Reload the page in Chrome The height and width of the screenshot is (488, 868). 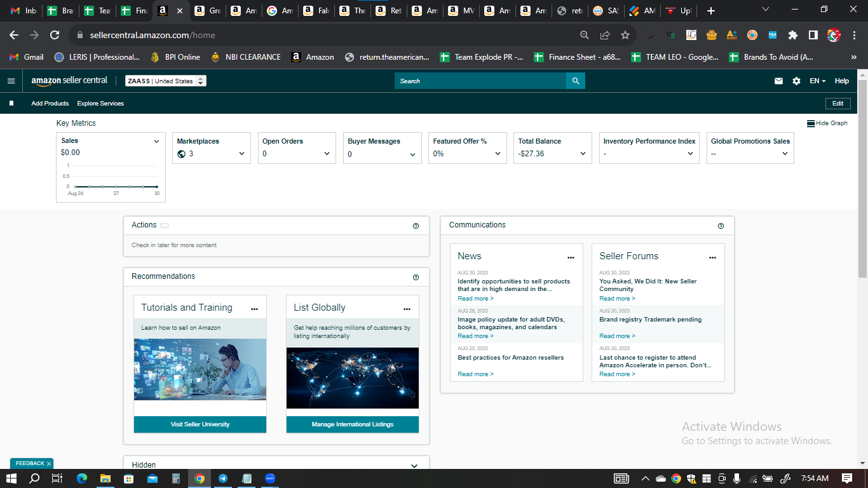pos(55,35)
